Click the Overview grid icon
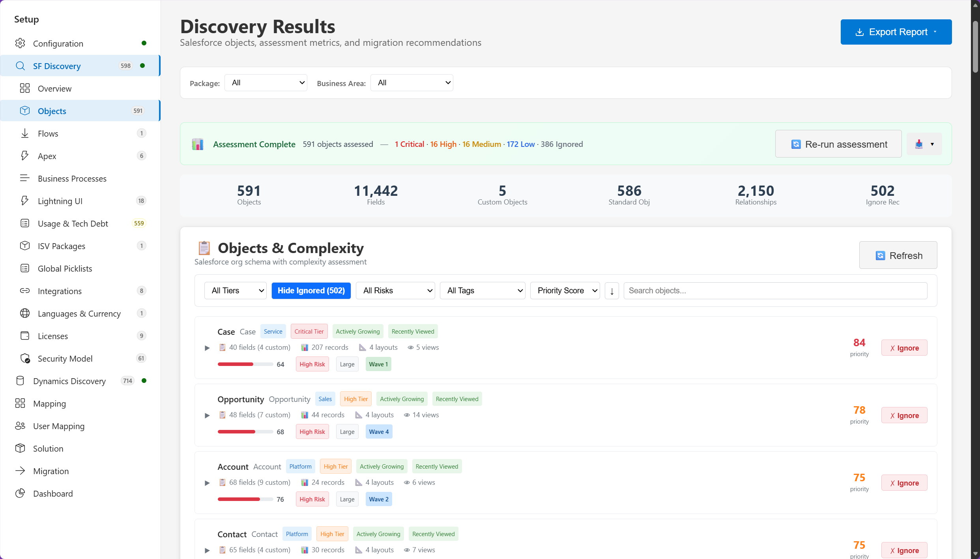This screenshot has height=559, width=980. tap(25, 88)
